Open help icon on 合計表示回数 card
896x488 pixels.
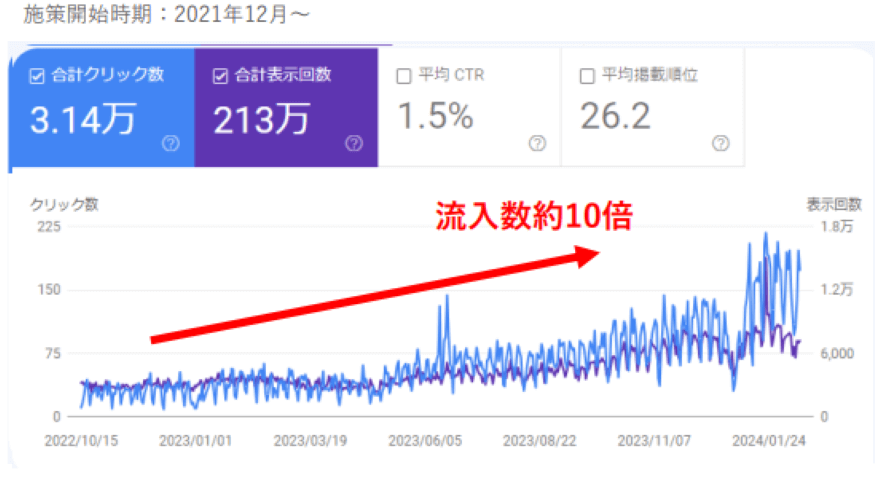(x=354, y=143)
